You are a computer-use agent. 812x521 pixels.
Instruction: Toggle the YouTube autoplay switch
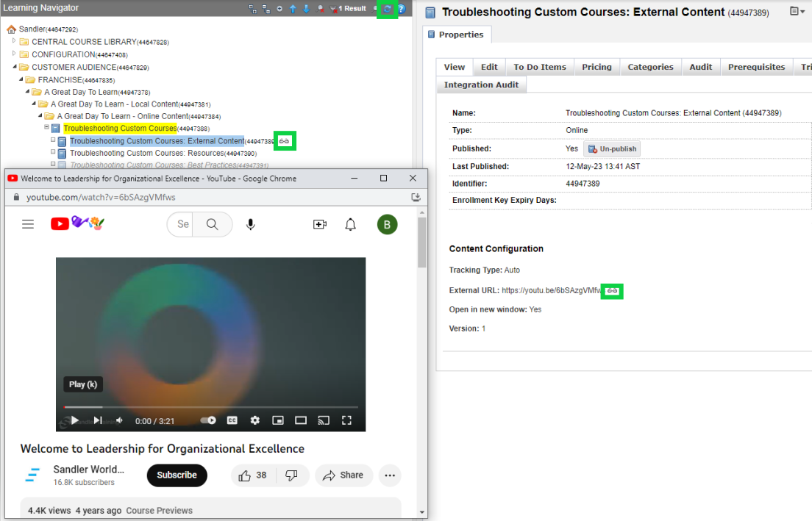pyautogui.click(x=209, y=420)
